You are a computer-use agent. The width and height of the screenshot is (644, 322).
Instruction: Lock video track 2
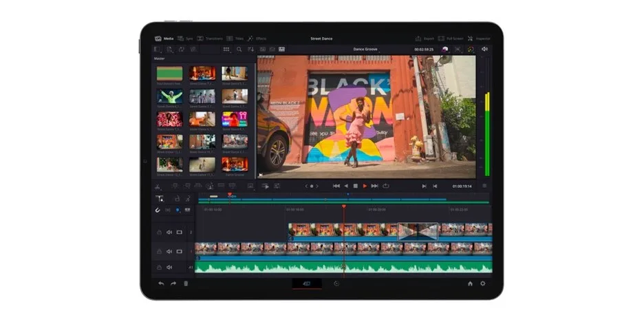coord(159,233)
